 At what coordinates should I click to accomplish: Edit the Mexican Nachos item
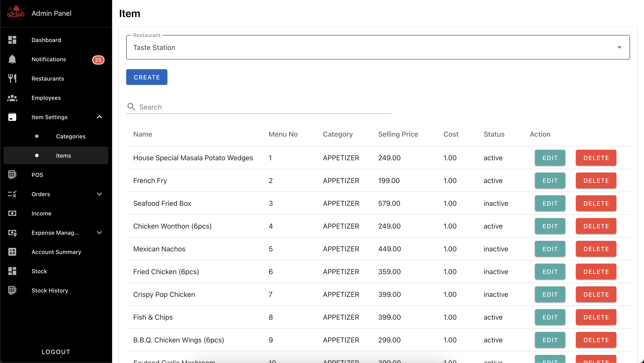point(550,249)
